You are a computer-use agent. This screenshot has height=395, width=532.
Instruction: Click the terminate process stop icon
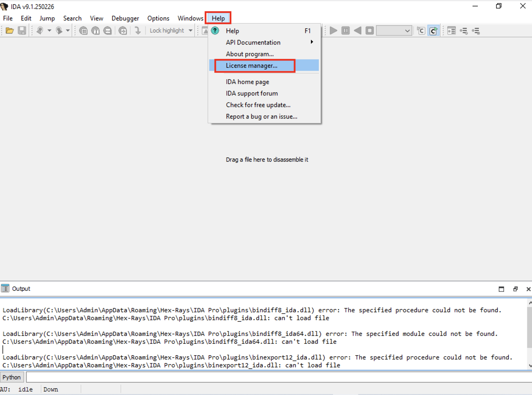pos(370,31)
